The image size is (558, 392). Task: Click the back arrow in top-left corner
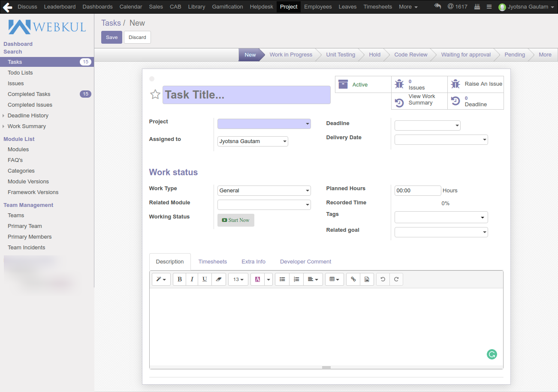click(7, 7)
